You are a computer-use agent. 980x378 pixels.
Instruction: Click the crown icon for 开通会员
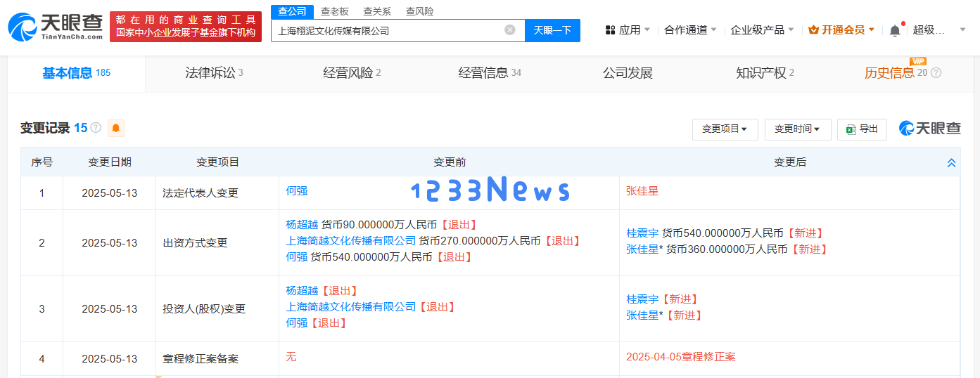[x=813, y=30]
